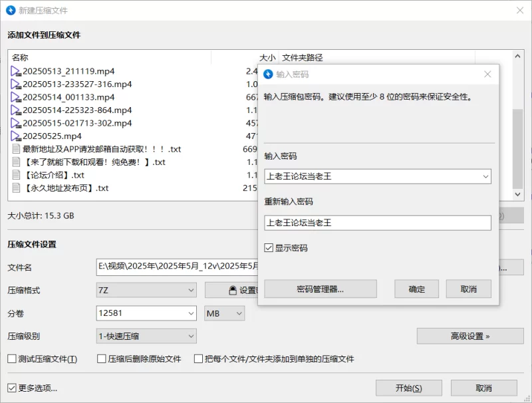Click the 开始(S) button

coord(409,388)
